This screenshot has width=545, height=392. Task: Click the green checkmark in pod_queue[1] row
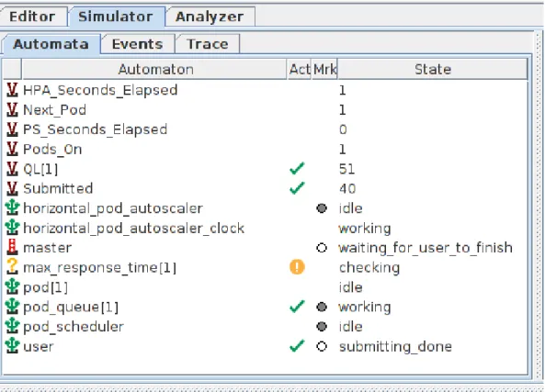click(297, 307)
